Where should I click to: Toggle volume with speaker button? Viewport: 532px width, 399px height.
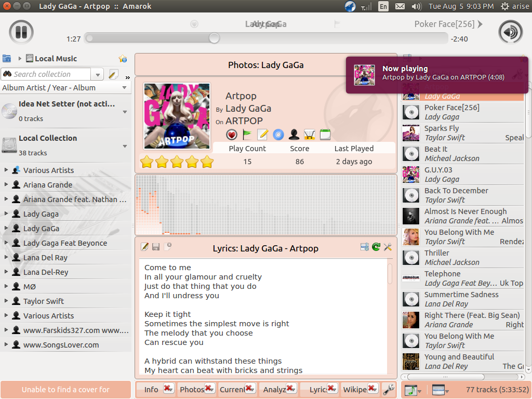coord(510,32)
